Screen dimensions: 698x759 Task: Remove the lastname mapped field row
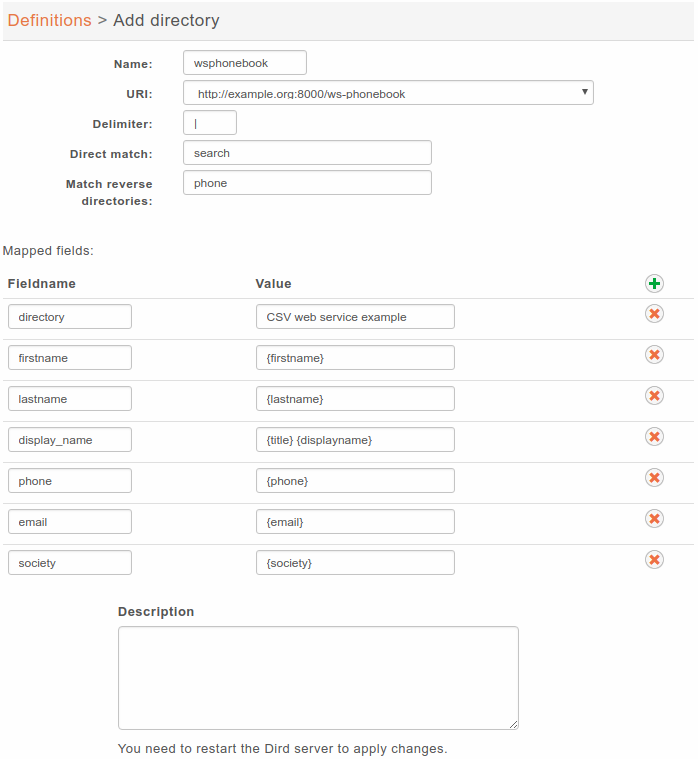654,396
